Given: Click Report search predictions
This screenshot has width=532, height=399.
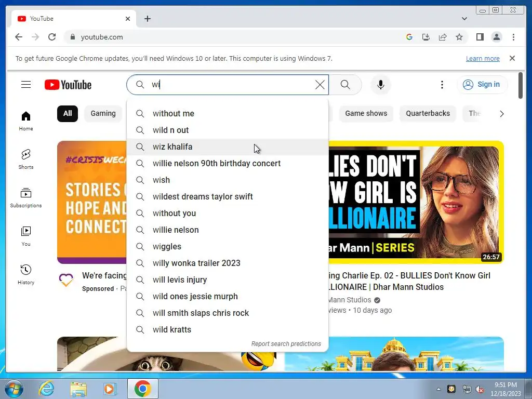Looking at the screenshot, I should point(286,344).
